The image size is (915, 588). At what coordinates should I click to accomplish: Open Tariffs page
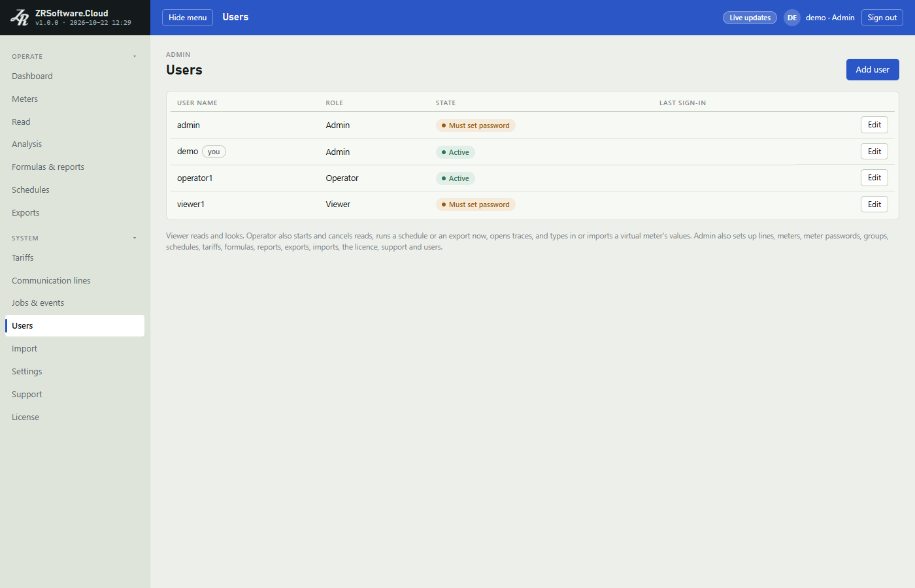click(75, 258)
